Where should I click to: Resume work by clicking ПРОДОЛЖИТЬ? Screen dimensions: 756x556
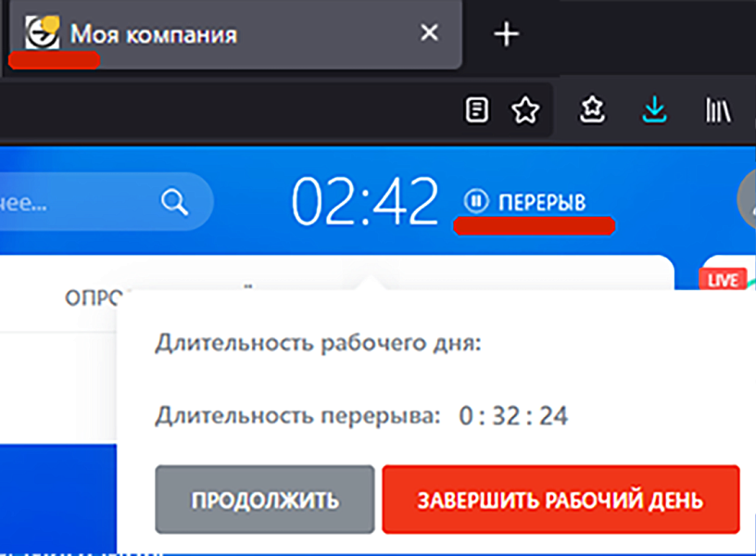(264, 499)
